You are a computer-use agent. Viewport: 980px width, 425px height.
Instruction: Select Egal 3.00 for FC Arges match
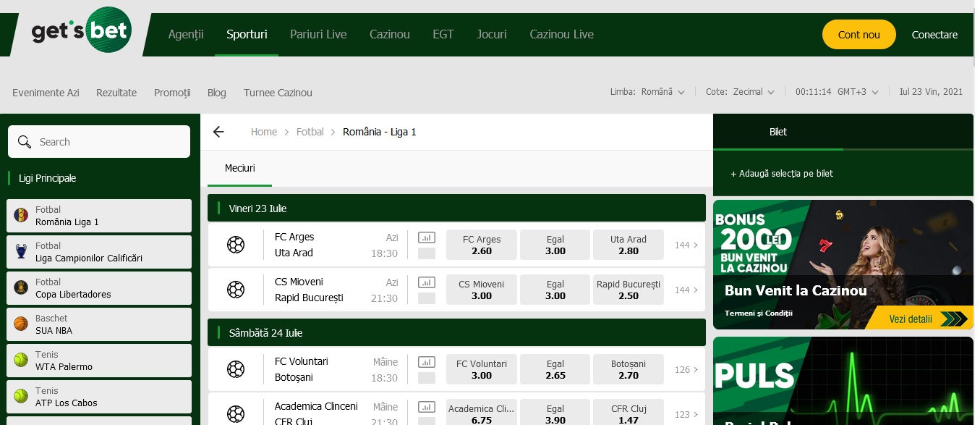[x=555, y=245]
